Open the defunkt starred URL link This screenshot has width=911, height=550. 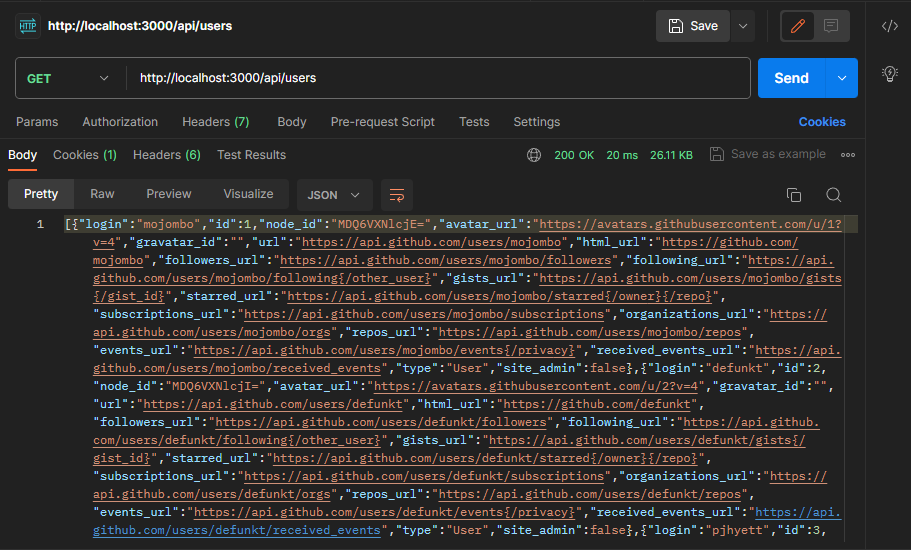point(485,458)
